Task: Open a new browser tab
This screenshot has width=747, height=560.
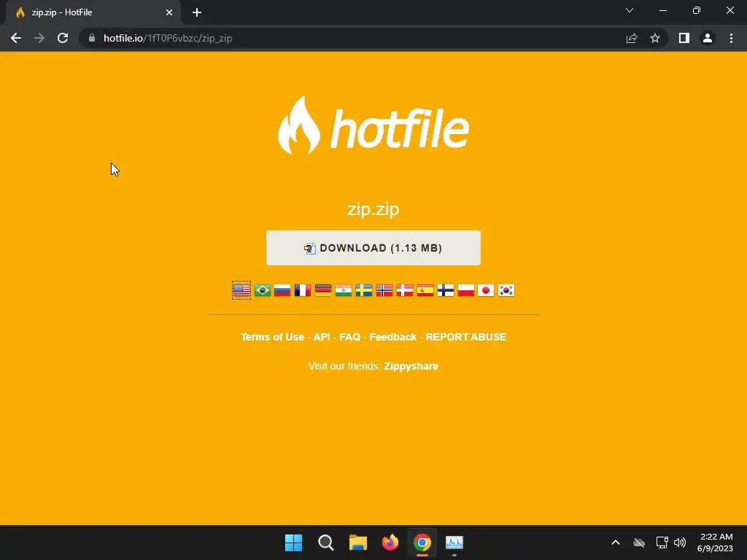Action: click(197, 12)
